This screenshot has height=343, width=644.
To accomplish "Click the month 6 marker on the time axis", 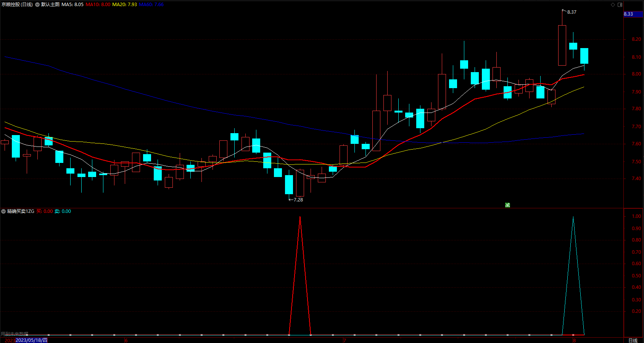I will (x=126, y=340).
